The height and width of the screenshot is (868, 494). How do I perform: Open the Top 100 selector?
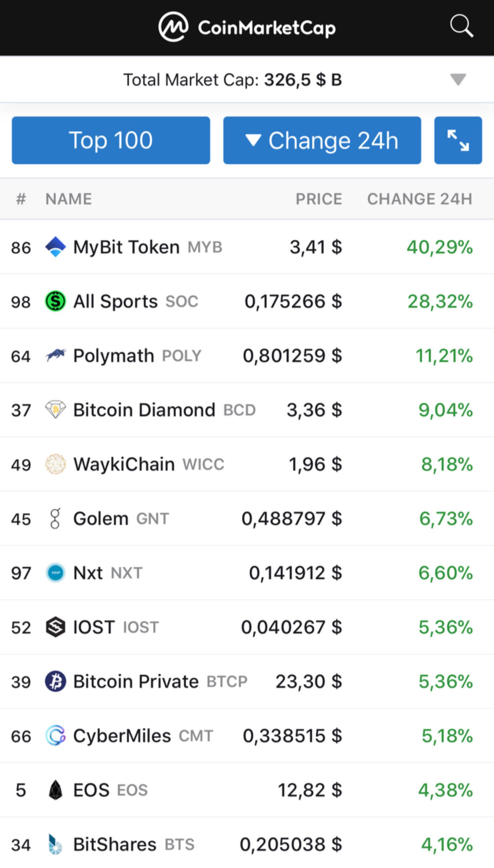(111, 140)
